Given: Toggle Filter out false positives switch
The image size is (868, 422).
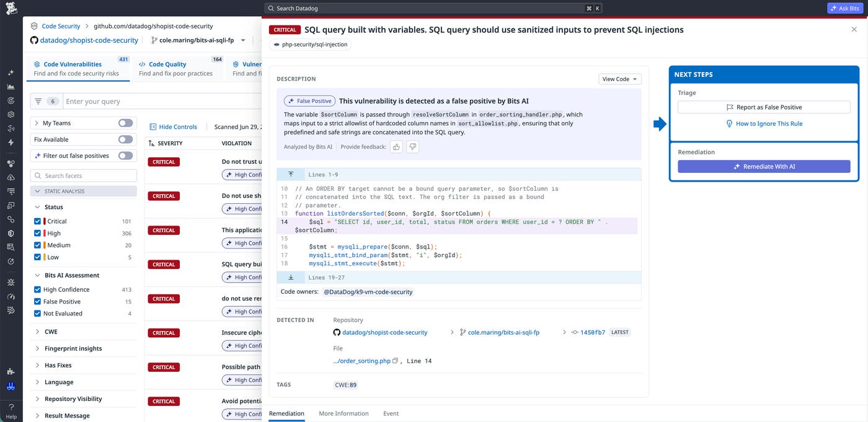Looking at the screenshot, I should (x=125, y=156).
